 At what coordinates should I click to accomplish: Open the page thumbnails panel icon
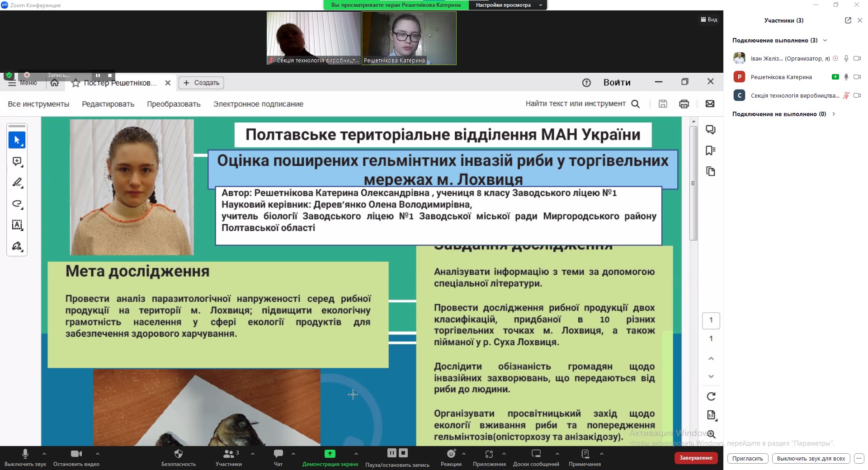[x=711, y=171]
